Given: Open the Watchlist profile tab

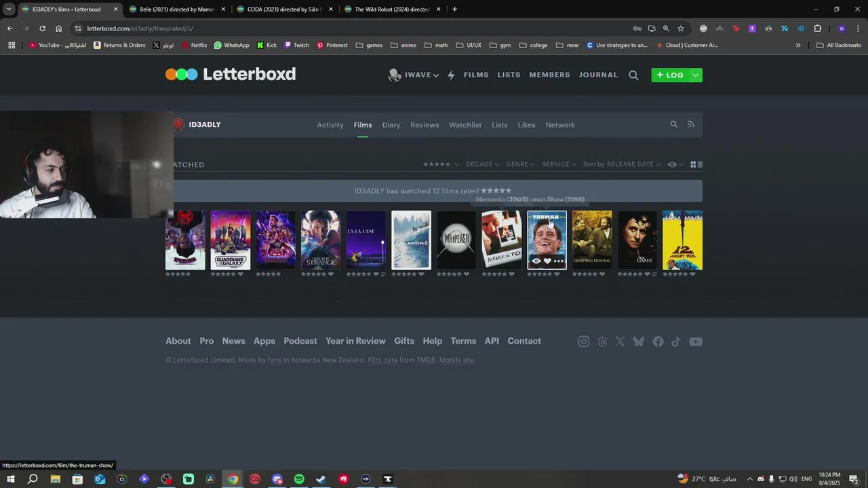Looking at the screenshot, I should (465, 125).
